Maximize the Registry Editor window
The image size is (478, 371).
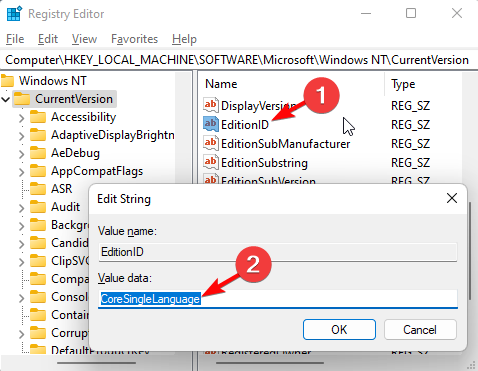pyautogui.click(x=411, y=13)
